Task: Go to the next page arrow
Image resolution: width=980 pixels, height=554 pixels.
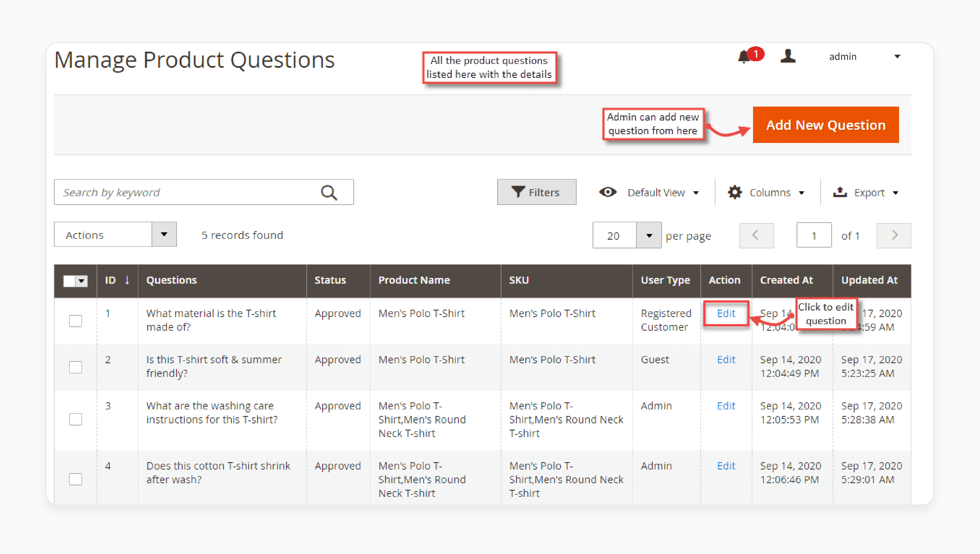Action: pos(894,236)
